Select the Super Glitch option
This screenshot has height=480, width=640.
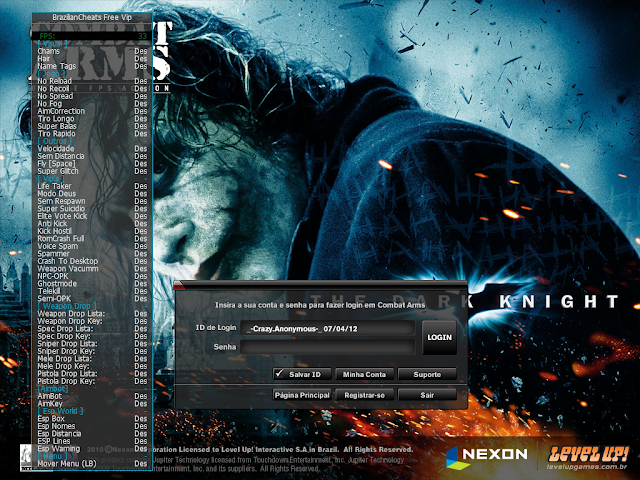pyautogui.click(x=92, y=171)
